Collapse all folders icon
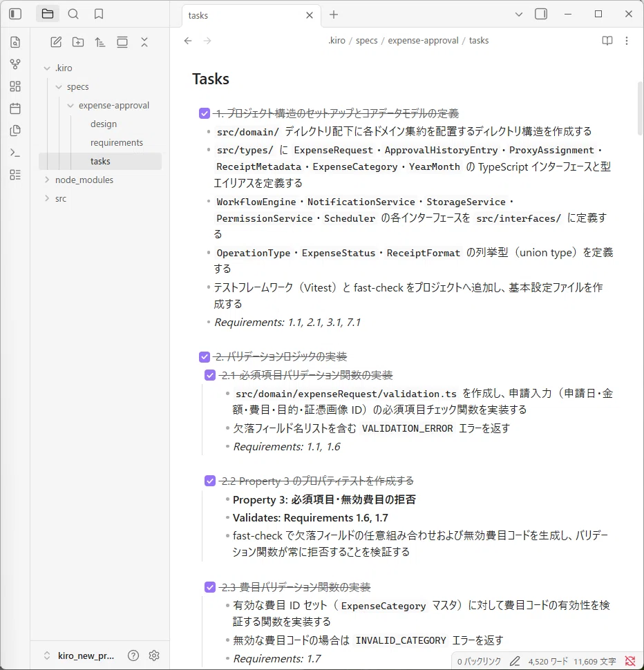Screen dimensions: 644x670 click(144, 42)
